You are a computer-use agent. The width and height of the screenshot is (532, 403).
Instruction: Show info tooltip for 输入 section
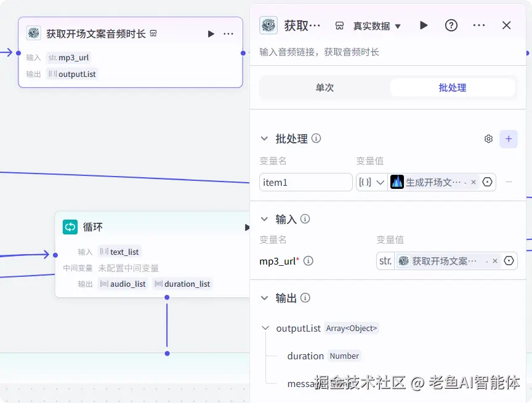(305, 219)
